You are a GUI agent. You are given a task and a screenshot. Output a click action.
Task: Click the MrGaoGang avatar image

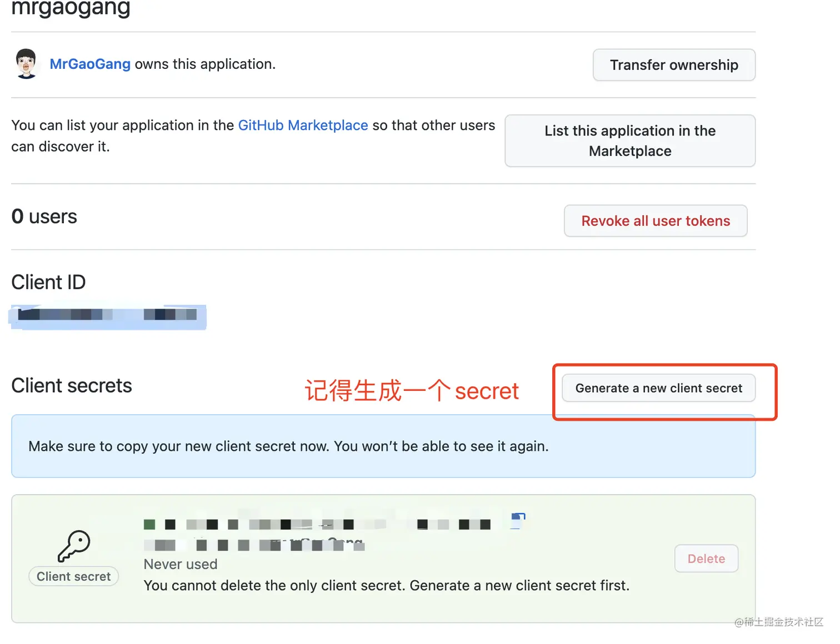click(x=26, y=64)
